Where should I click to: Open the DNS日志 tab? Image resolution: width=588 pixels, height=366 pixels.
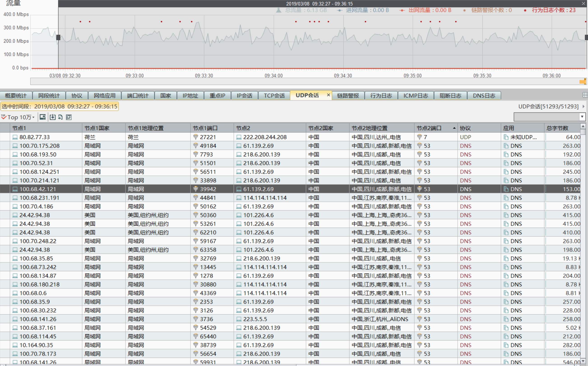(484, 96)
